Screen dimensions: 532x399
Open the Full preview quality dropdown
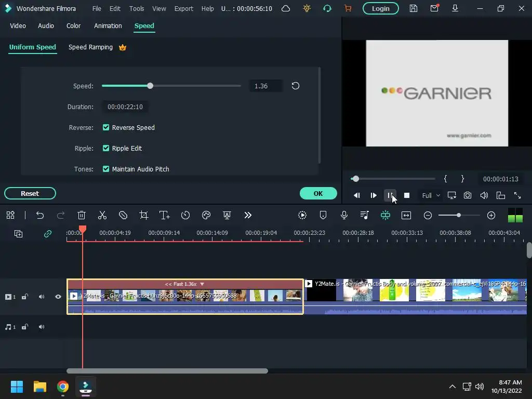coord(431,195)
